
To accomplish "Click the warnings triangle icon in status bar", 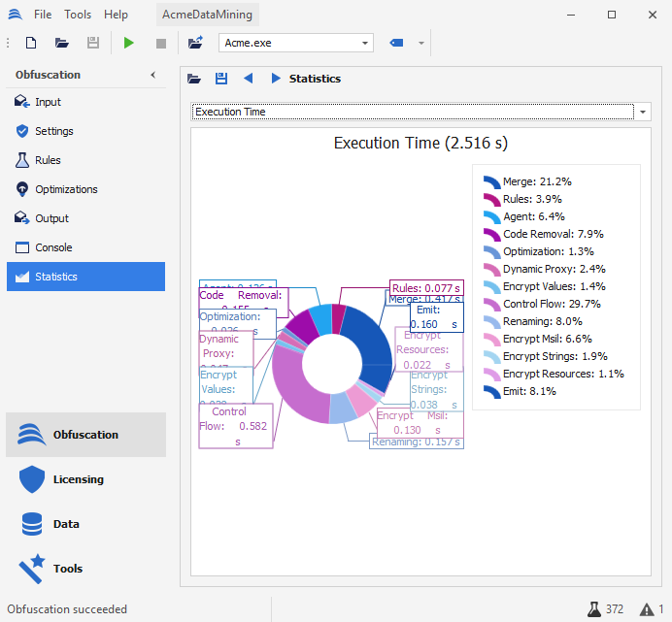I will [x=647, y=609].
